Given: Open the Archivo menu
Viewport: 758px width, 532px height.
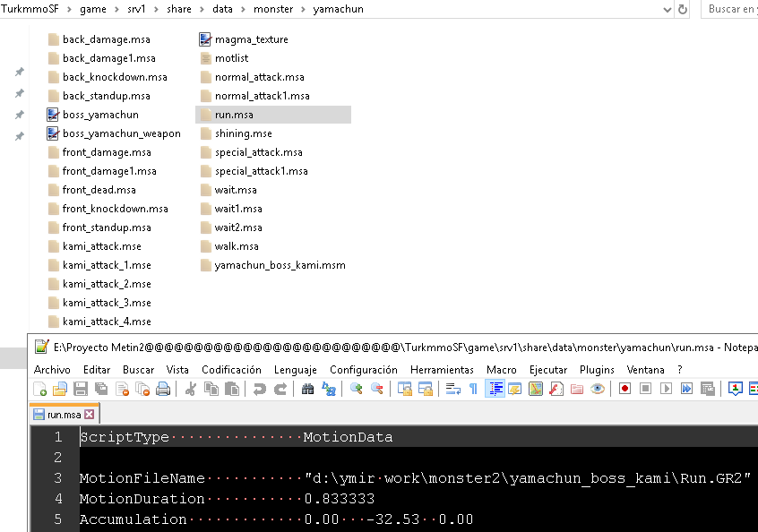Looking at the screenshot, I should pos(52,370).
